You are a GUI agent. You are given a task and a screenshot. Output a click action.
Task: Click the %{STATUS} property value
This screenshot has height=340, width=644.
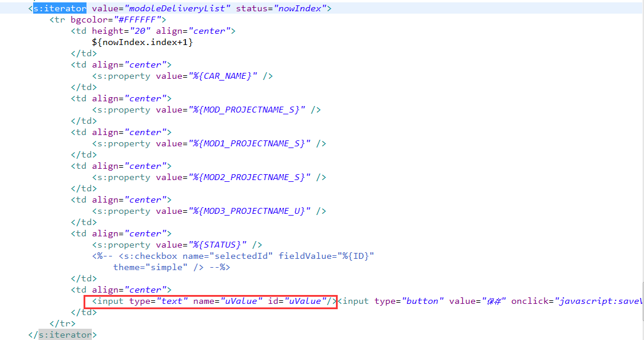217,245
